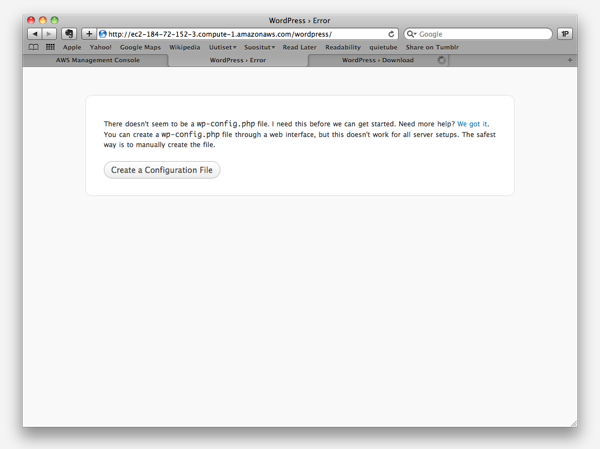Image resolution: width=600 pixels, height=449 pixels.
Task: Click the Read Later bookmarklet
Action: [300, 47]
